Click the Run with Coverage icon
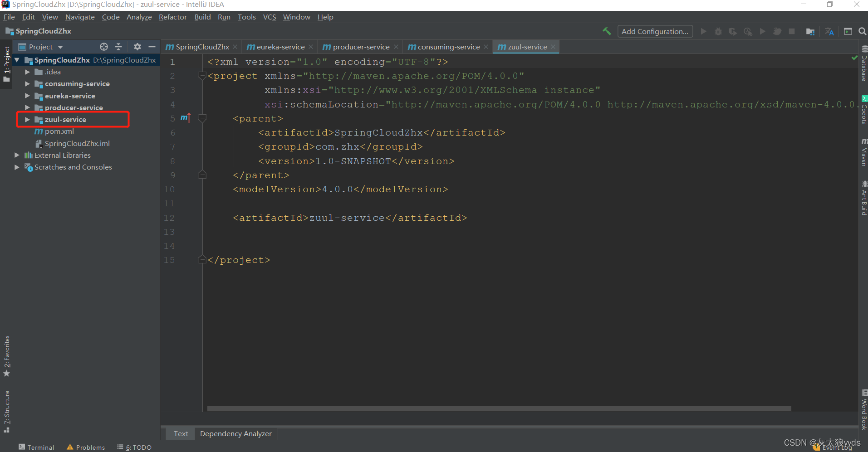The width and height of the screenshot is (868, 452). 733,31
